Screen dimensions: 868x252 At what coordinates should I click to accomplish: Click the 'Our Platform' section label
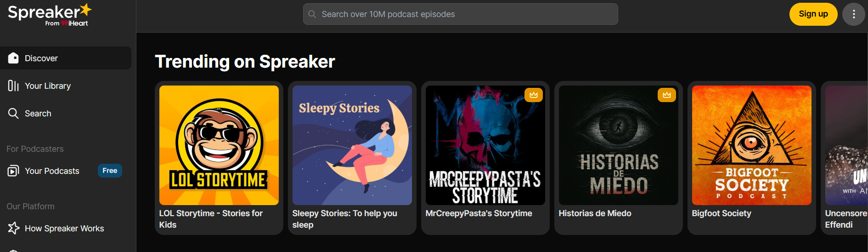[x=30, y=206]
